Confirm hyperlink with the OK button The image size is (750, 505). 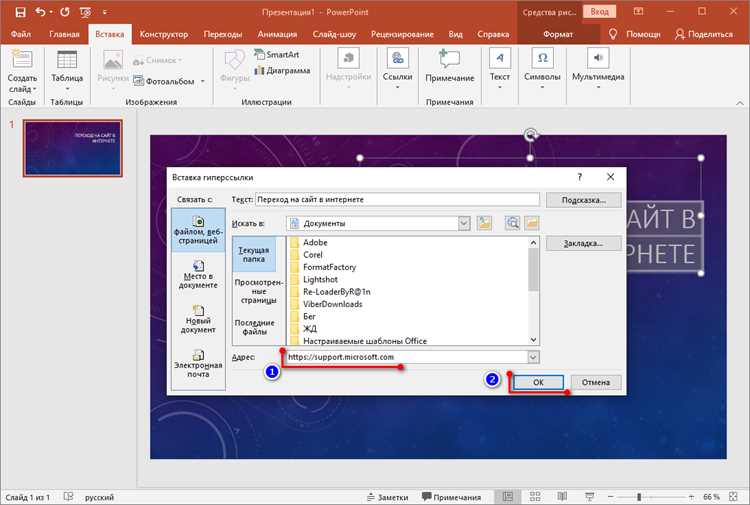point(538,382)
